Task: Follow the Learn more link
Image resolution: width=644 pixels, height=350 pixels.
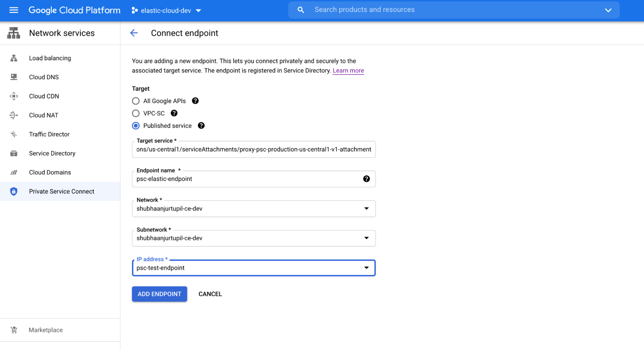Action: [x=348, y=71]
